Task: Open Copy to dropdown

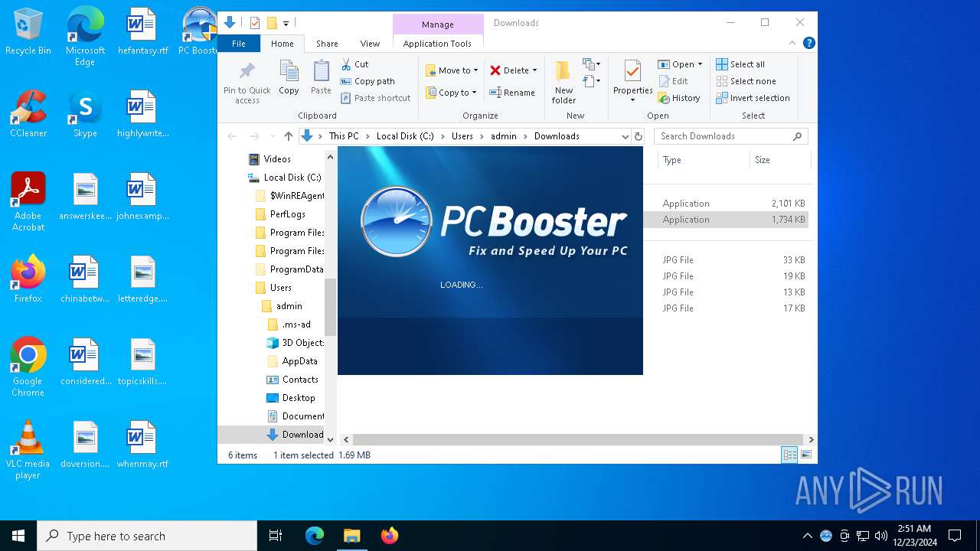Action: (451, 93)
